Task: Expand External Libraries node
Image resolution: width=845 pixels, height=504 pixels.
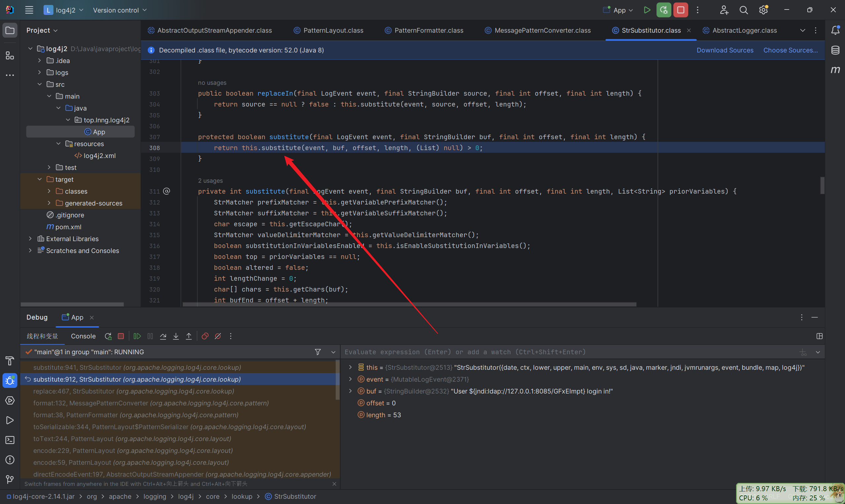Action: pos(30,239)
